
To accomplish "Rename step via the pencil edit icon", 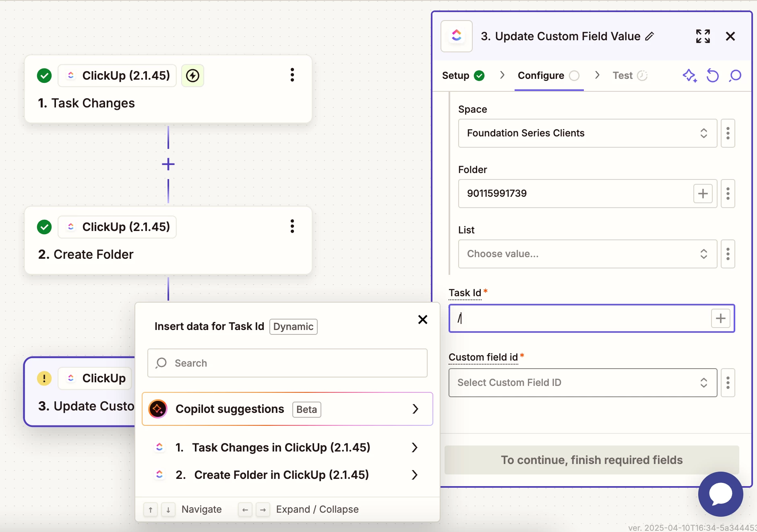I will [649, 36].
